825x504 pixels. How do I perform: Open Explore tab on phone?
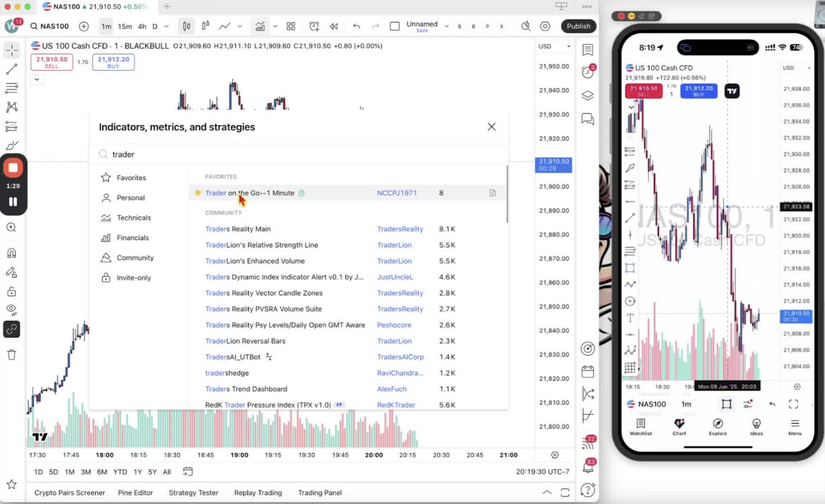coord(718,427)
